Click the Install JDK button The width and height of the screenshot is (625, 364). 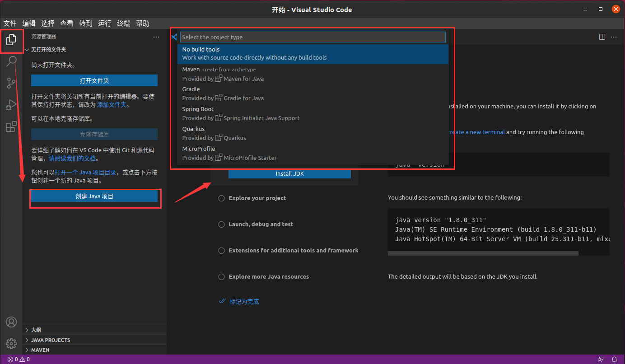point(289,173)
